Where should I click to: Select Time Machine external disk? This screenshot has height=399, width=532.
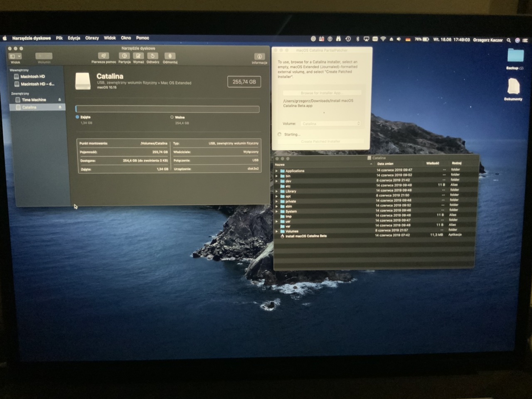tap(34, 100)
